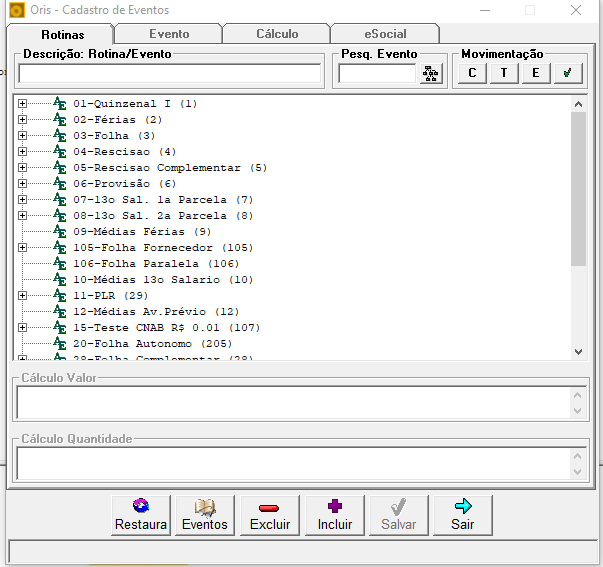The height and width of the screenshot is (567, 603).
Task: Open the Evento tab
Action: click(169, 34)
